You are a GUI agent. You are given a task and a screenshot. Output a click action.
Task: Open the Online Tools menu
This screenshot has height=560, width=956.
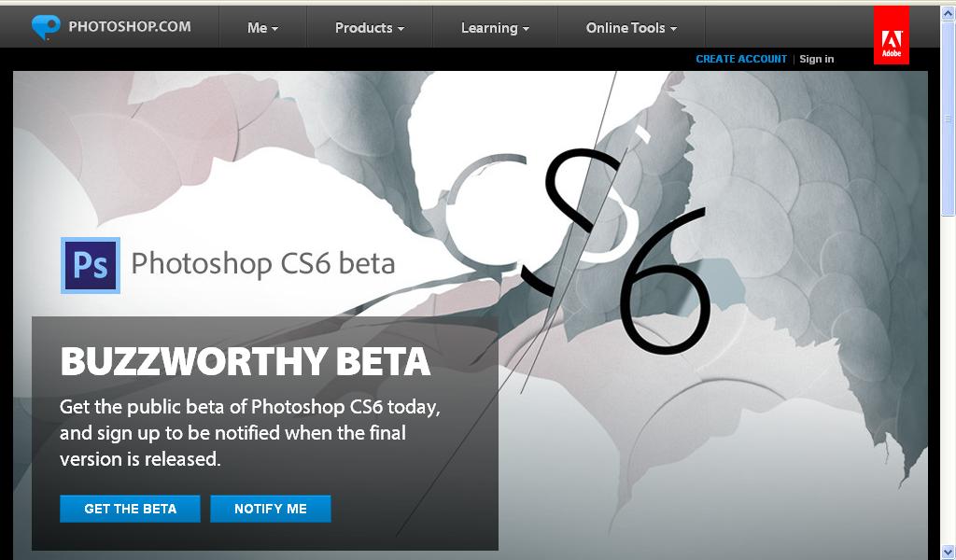tap(631, 28)
